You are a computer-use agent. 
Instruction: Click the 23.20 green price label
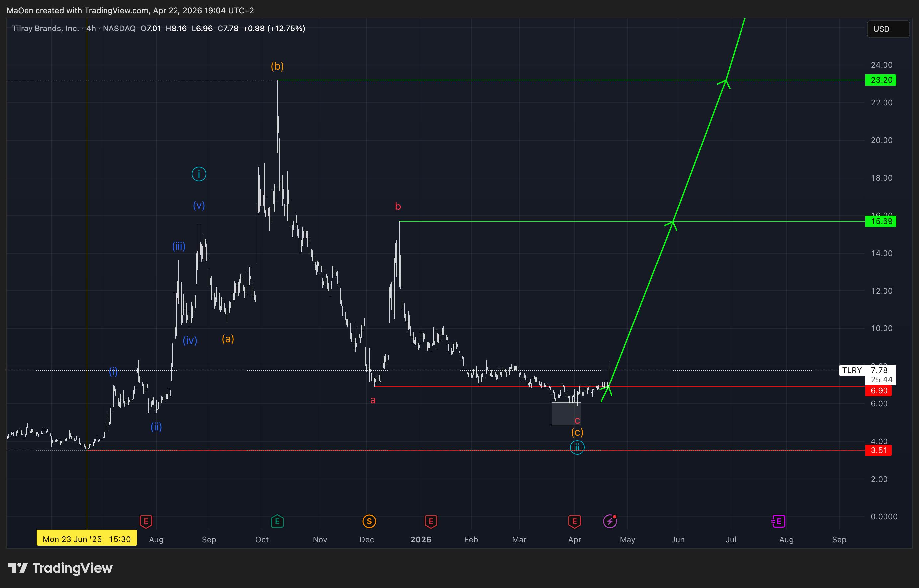[x=881, y=80]
